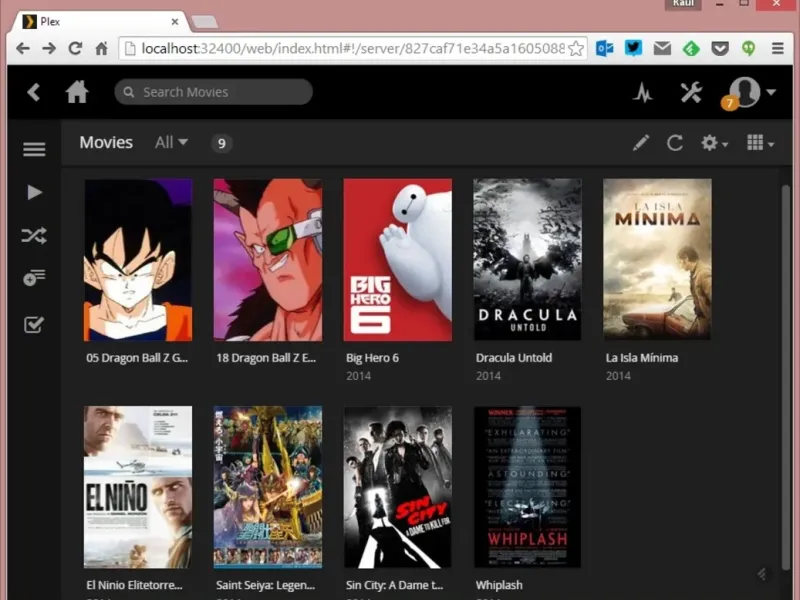Open the Big Hero 6 poster
Screen dimensions: 800x600
[x=397, y=260]
